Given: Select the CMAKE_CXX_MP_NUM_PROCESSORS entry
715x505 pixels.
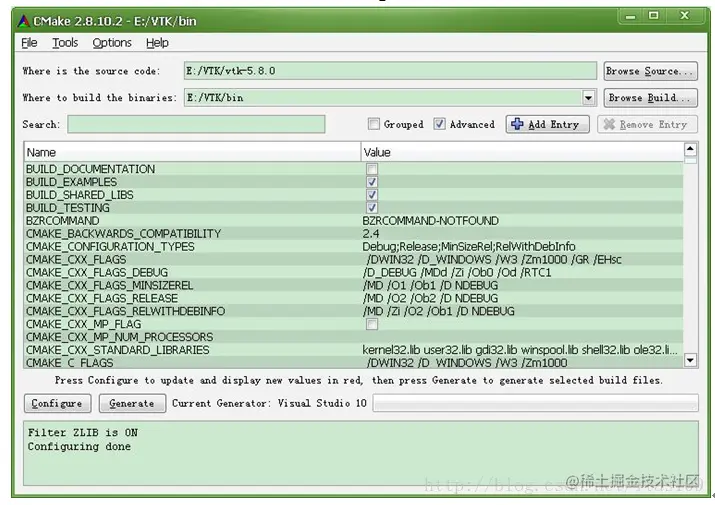Looking at the screenshot, I should [x=119, y=337].
